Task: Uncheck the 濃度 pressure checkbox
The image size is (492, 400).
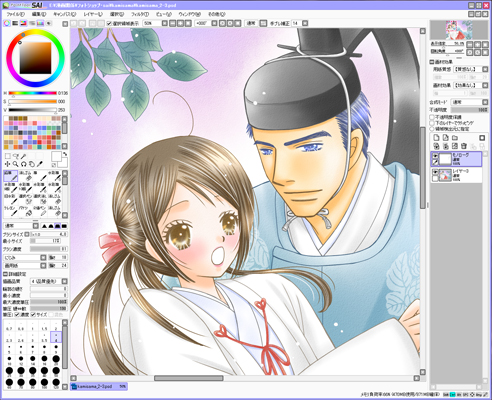Action: click(17, 315)
